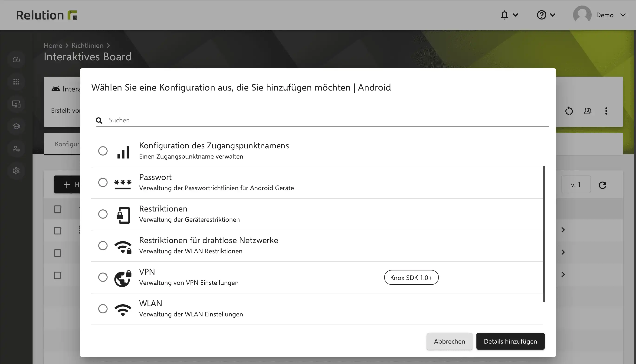Click the policy group users icon

[x=587, y=111]
